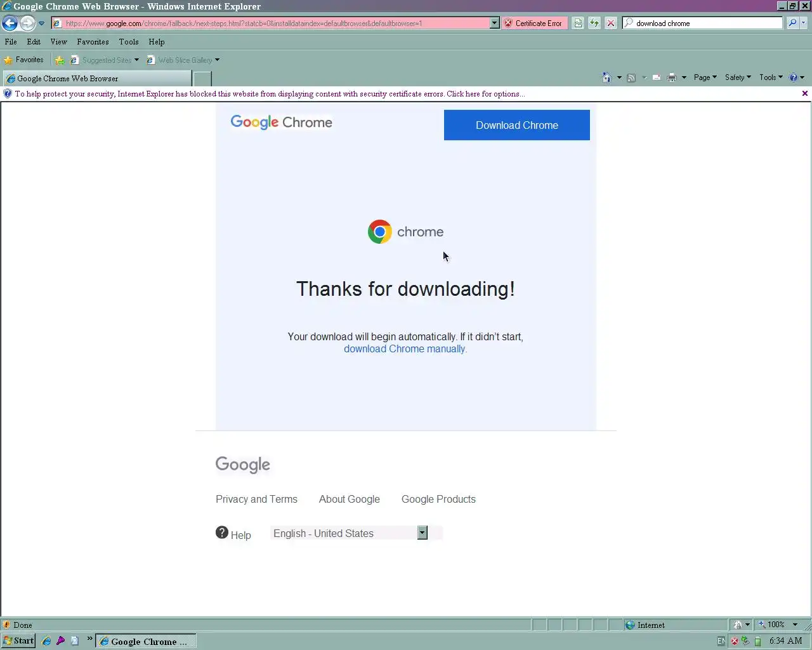
Task: Click the blue Download Chrome button
Action: pos(517,125)
